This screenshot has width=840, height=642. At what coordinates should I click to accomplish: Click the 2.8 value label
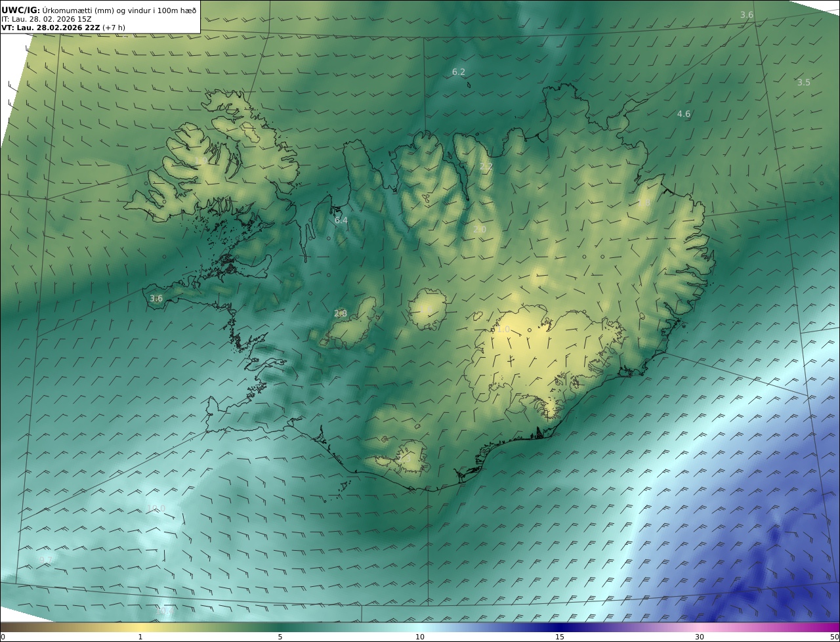tap(341, 313)
